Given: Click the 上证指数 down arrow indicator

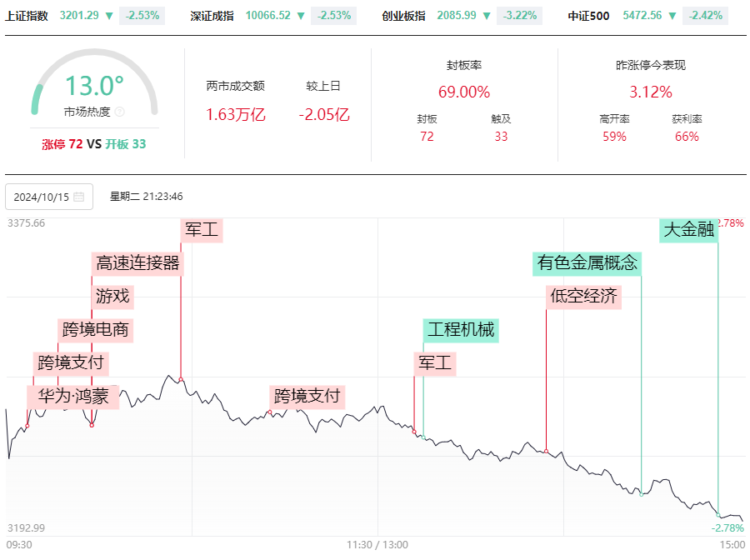Looking at the screenshot, I should point(109,16).
